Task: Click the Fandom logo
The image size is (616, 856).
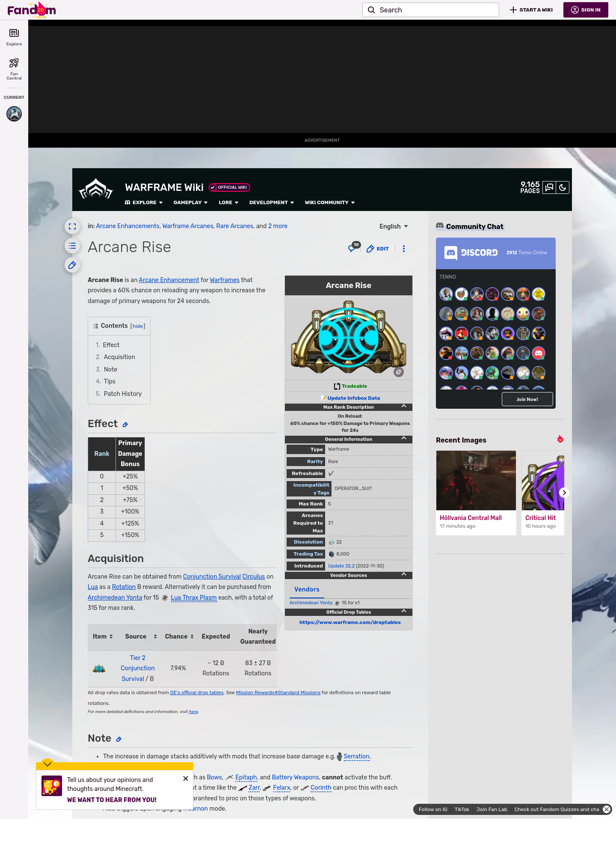Action: [x=32, y=10]
